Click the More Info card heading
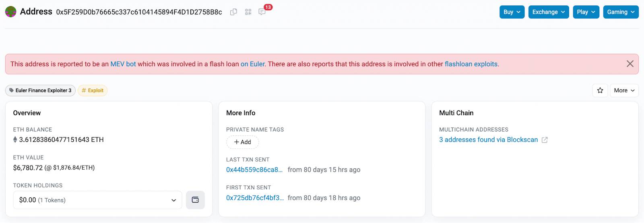The image size is (644, 223). point(241,113)
